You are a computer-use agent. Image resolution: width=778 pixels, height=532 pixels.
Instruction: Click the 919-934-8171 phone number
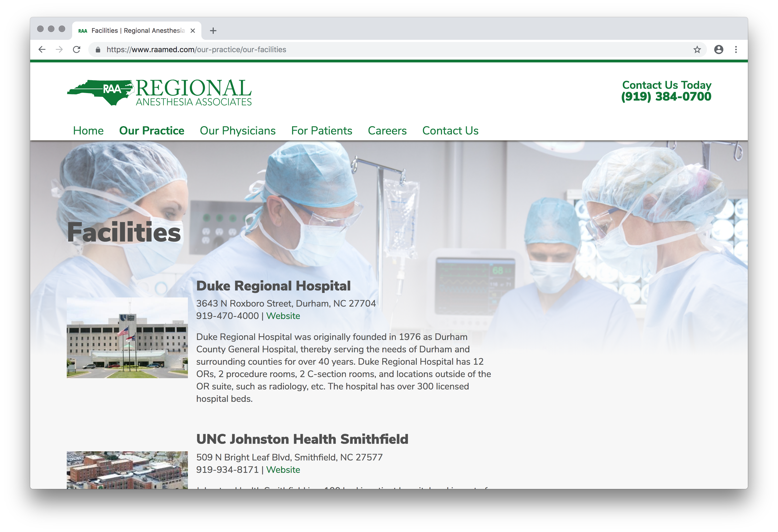[x=227, y=470]
